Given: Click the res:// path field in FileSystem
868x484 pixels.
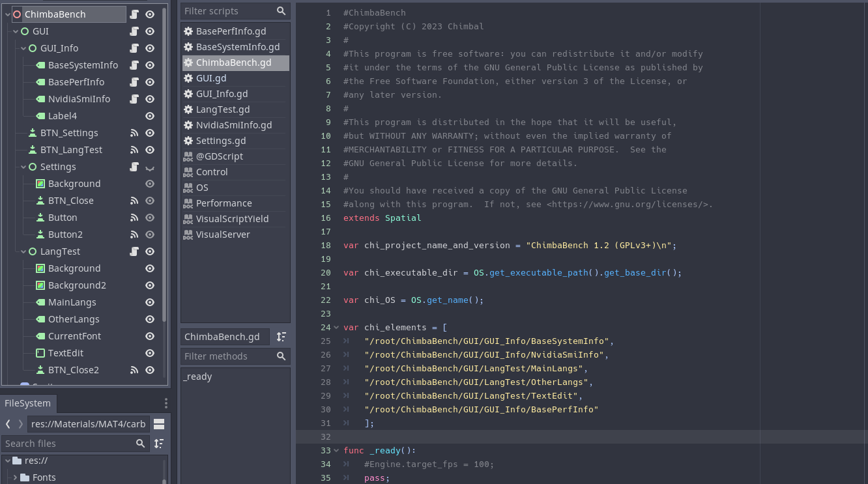Looking at the screenshot, I should (88, 424).
